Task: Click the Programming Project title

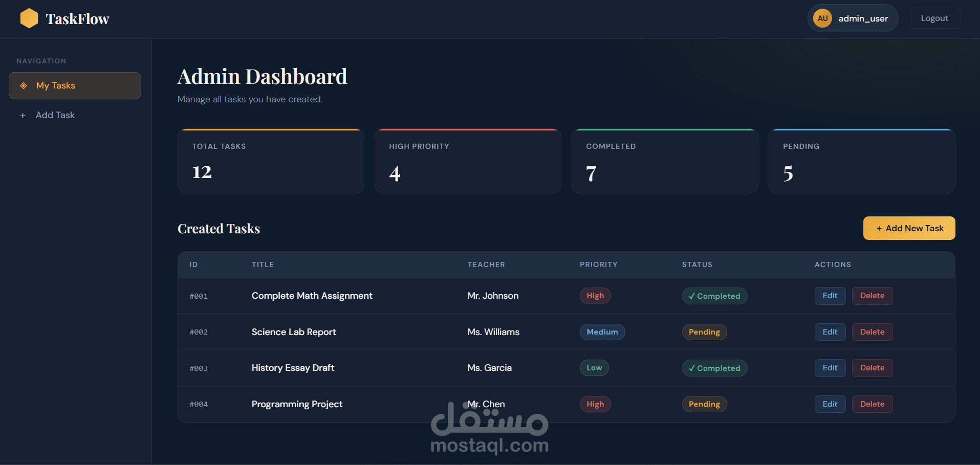Action: (297, 404)
